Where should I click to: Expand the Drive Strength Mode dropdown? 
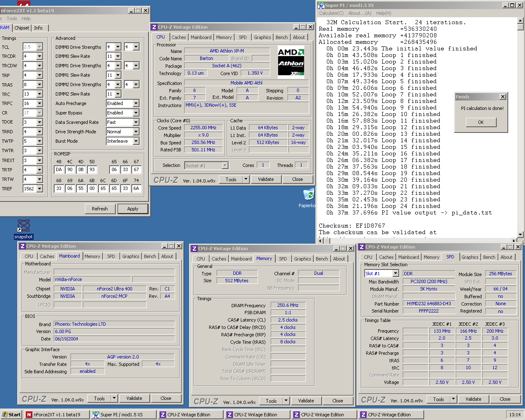[136, 132]
